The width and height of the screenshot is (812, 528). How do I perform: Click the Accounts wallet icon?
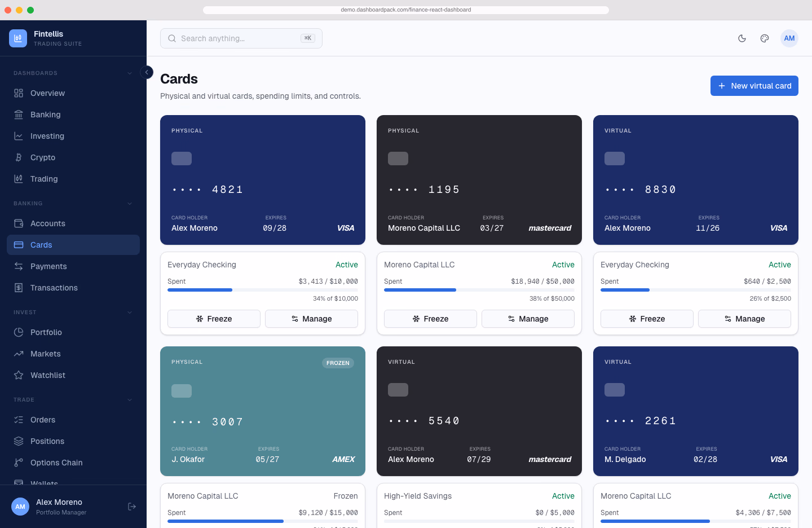(x=19, y=223)
